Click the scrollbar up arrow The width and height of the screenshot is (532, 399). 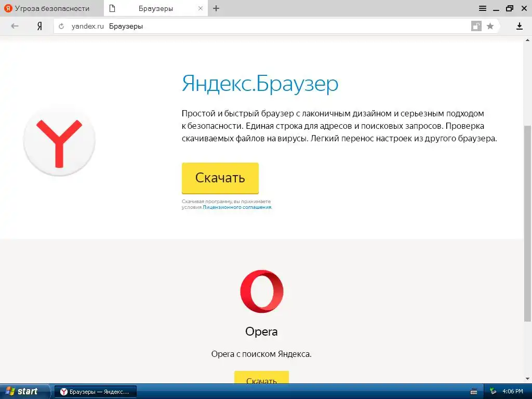pos(528,40)
